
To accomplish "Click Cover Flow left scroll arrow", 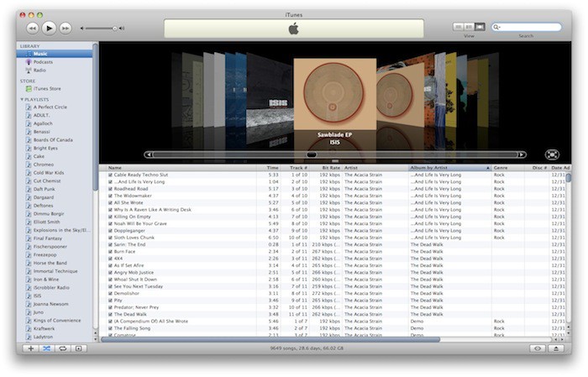I will click(x=149, y=154).
